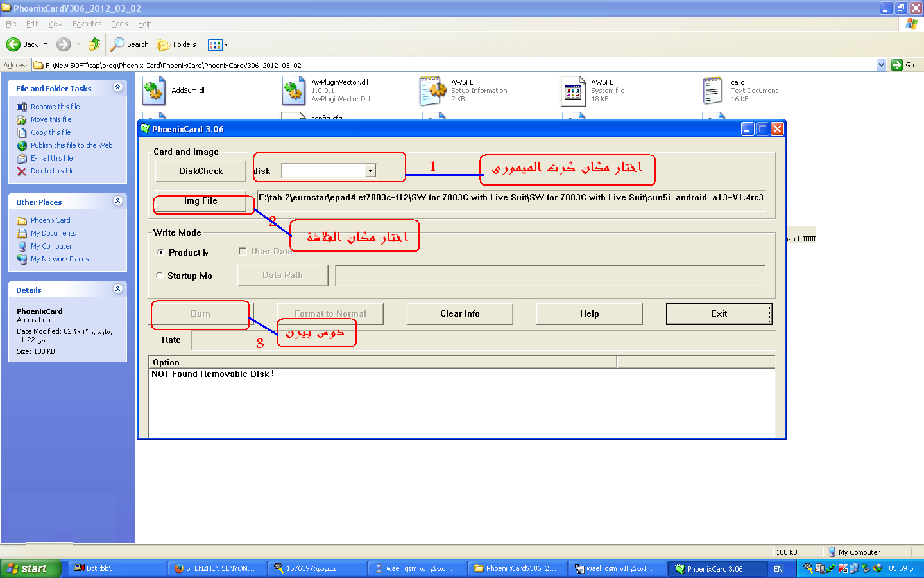Screen dimensions: 924x578
Task: Open the Windows start menu
Action: [31, 568]
